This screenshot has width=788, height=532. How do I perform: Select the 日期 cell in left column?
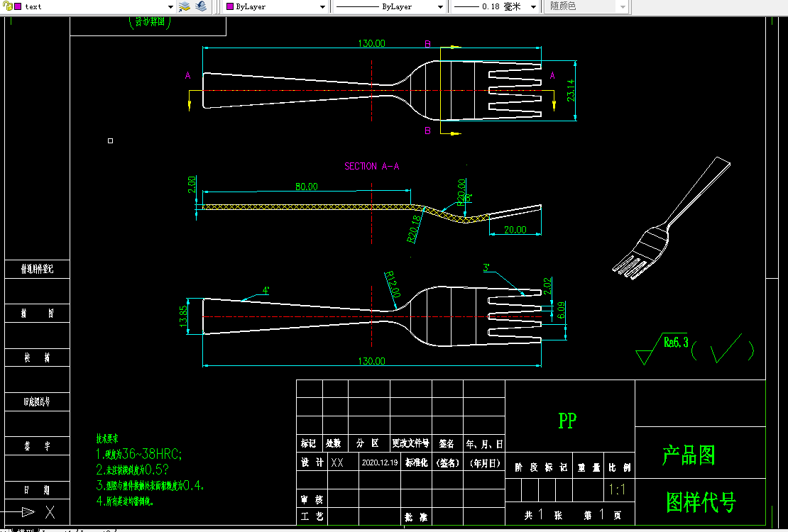pyautogui.click(x=37, y=490)
